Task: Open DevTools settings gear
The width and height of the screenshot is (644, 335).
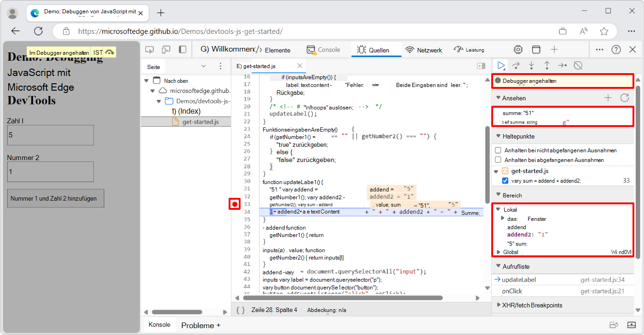Action: click(x=518, y=49)
